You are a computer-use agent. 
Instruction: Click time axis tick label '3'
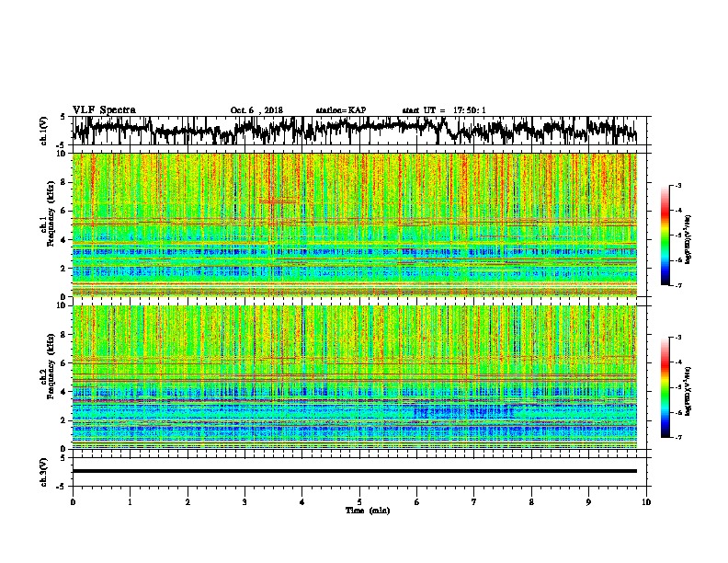click(245, 502)
